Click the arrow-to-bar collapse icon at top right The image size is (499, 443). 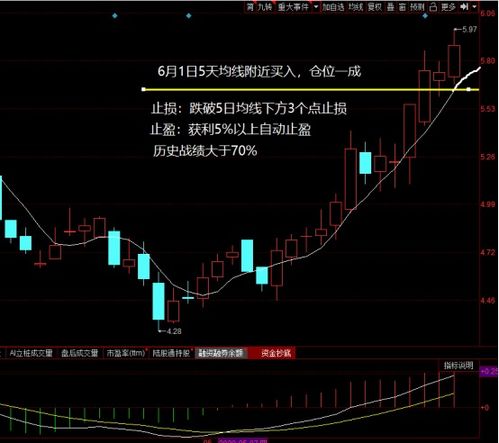pos(464,7)
